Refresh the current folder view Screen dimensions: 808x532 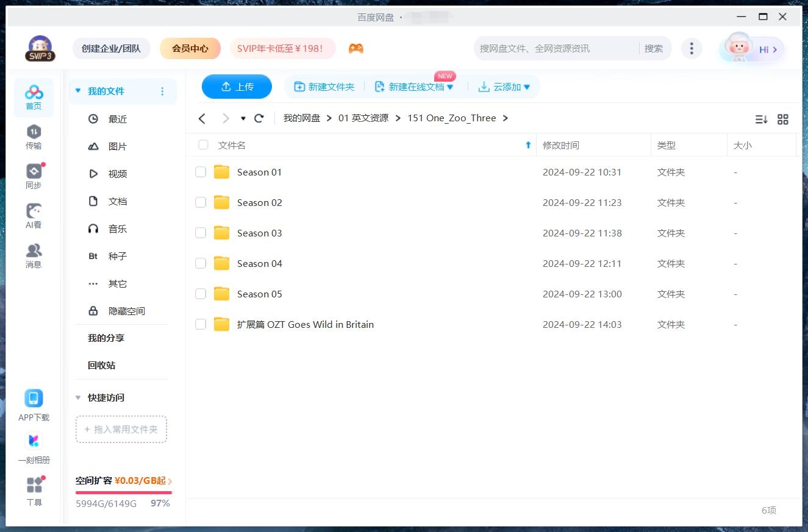[259, 118]
